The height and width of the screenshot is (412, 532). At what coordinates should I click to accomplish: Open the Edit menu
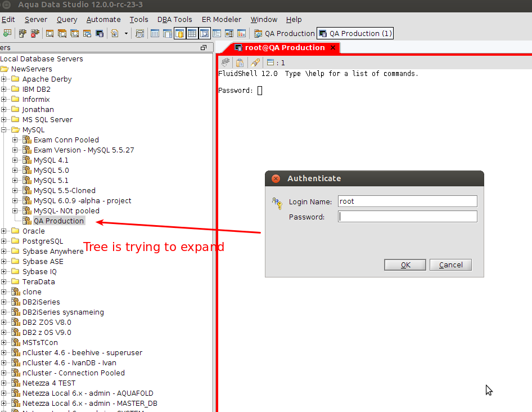pos(8,19)
